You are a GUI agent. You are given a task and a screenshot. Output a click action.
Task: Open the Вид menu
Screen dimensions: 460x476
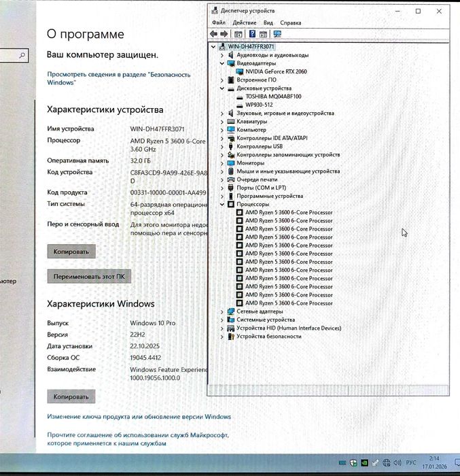[268, 22]
